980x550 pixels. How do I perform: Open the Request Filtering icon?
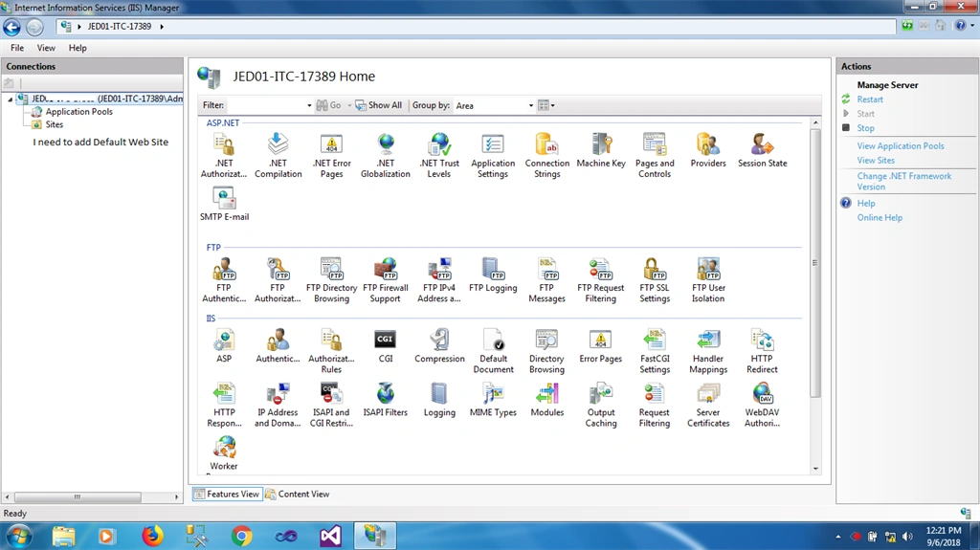655,405
